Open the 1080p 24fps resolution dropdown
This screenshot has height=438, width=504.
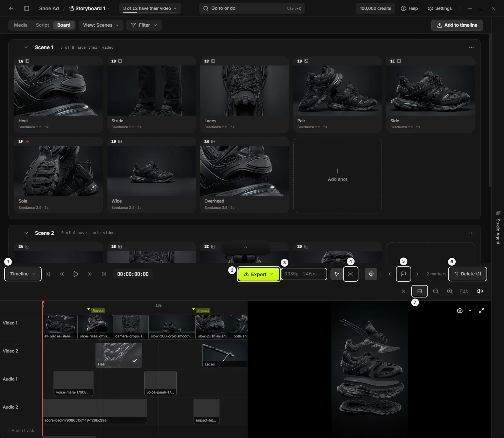(304, 274)
